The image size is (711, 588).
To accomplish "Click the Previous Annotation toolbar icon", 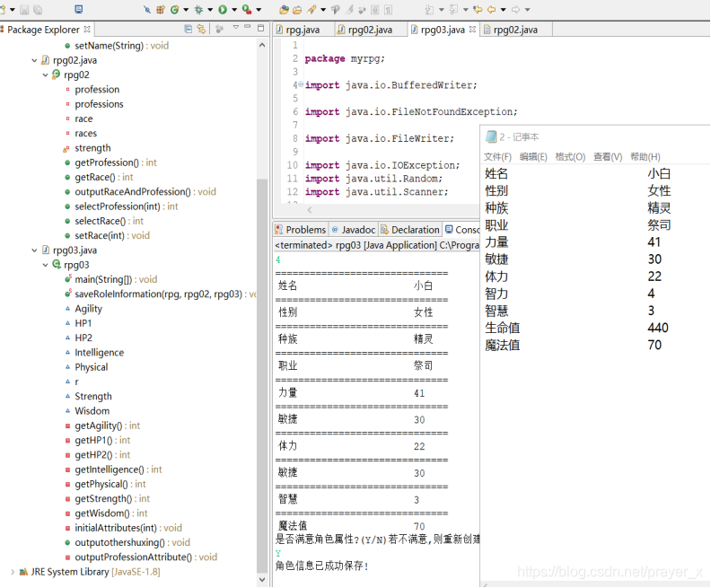I will tap(453, 10).
